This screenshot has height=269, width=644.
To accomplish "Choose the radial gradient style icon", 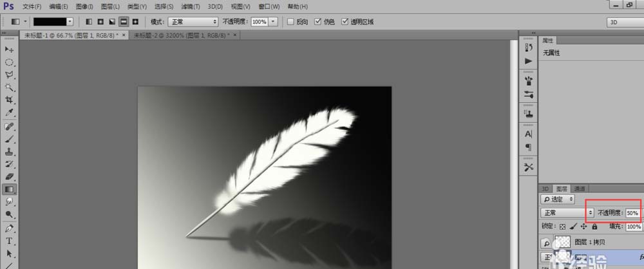I will [100, 22].
